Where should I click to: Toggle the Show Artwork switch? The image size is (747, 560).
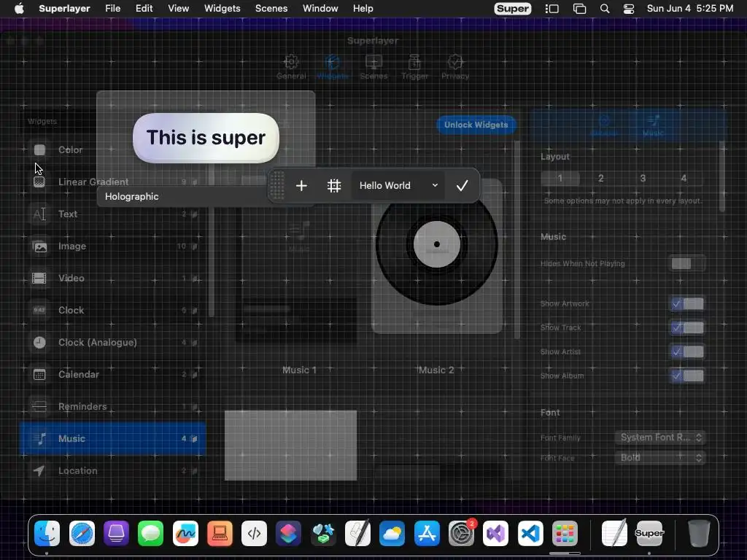(x=687, y=304)
